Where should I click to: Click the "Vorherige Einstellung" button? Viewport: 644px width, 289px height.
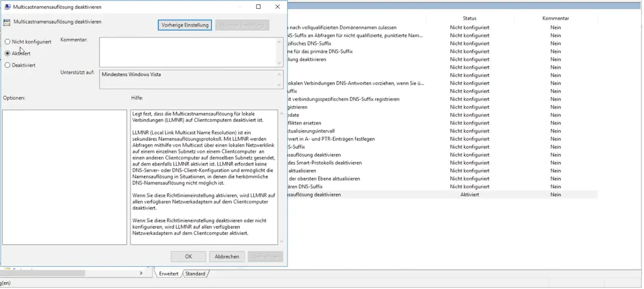[185, 25]
